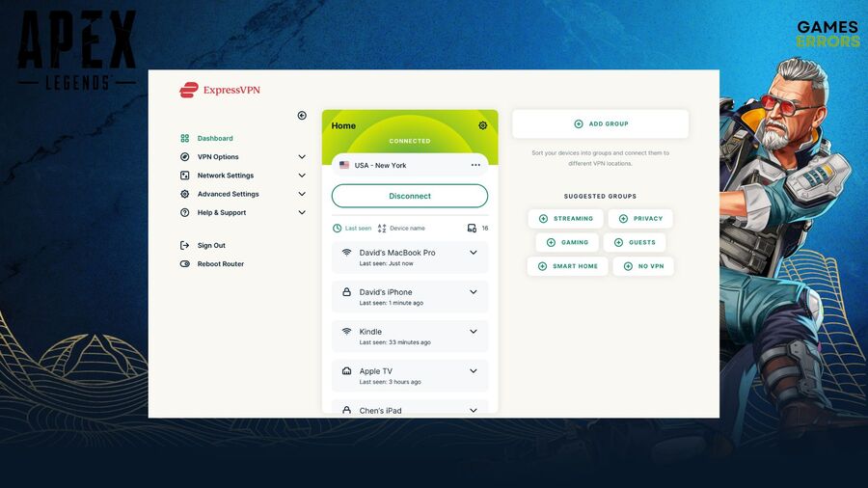Image resolution: width=868 pixels, height=488 pixels.
Task: Click 'Last seen: 3 hours ago' text
Action: (391, 382)
